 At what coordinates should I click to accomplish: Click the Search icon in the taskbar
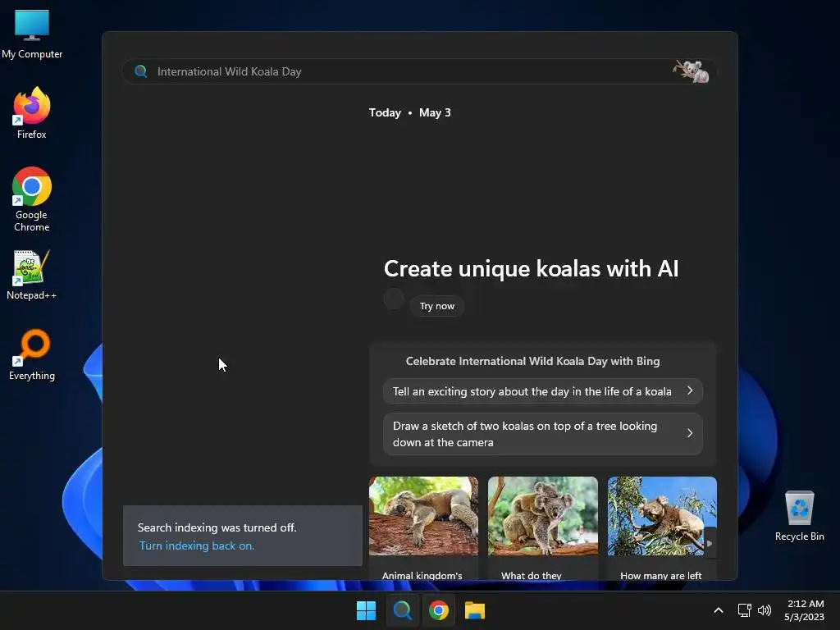pyautogui.click(x=402, y=610)
